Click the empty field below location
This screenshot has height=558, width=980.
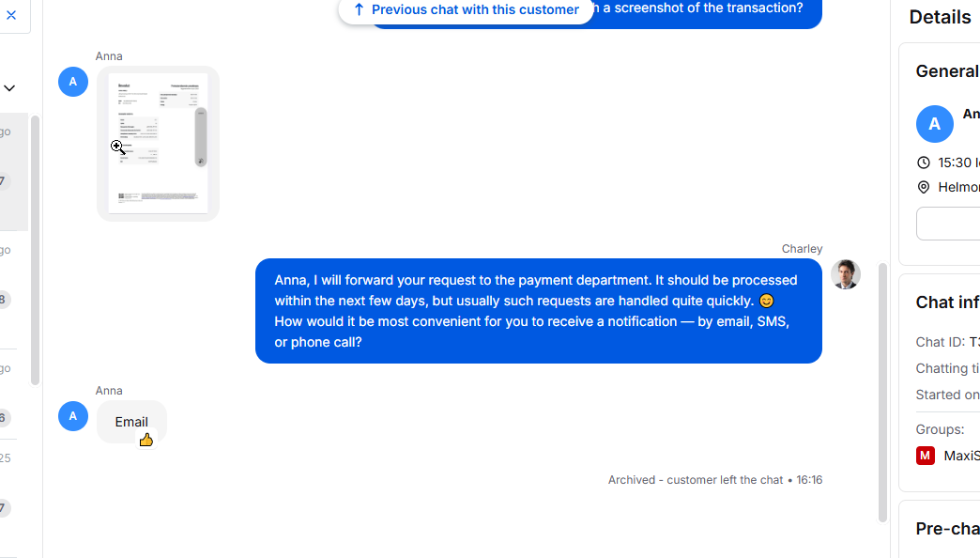(948, 224)
